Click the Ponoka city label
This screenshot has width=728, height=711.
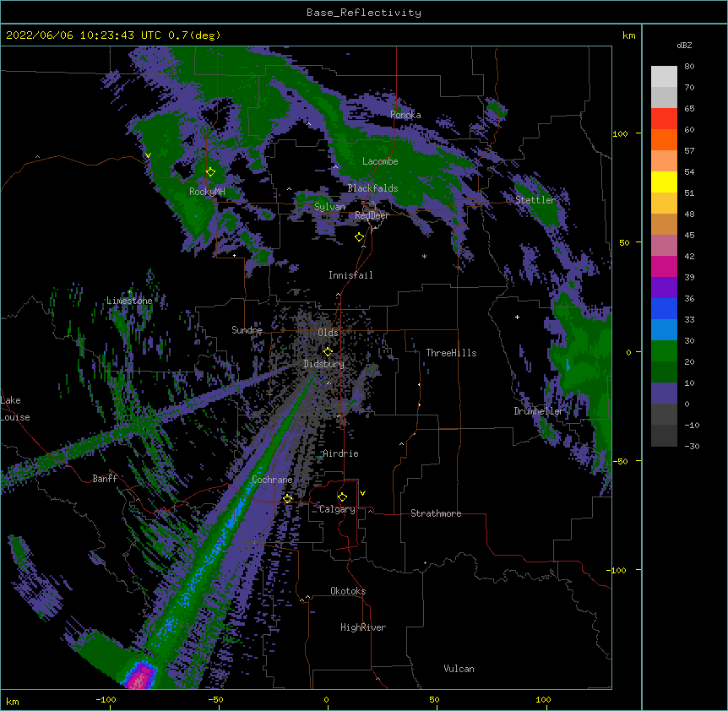pyautogui.click(x=405, y=115)
